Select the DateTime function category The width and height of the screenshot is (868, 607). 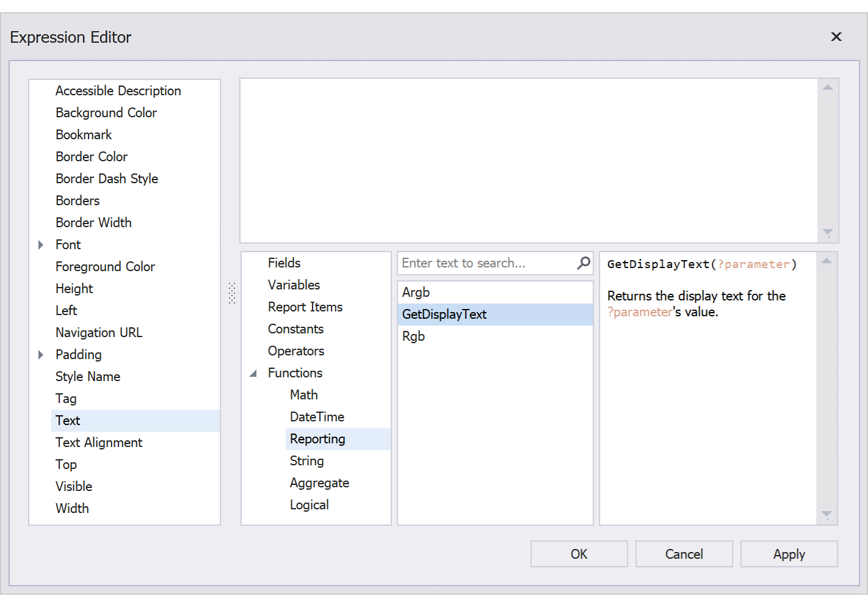tap(317, 416)
